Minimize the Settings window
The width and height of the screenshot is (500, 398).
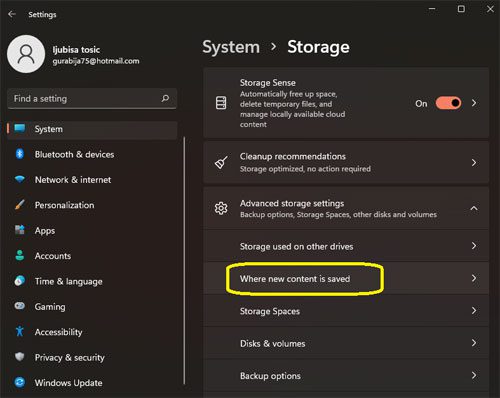[x=432, y=9]
